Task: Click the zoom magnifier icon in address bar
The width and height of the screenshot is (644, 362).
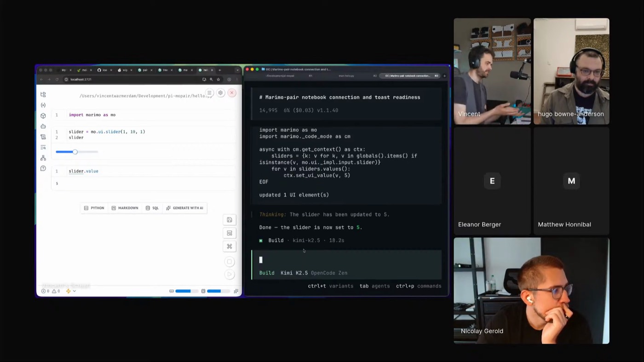Action: click(211, 80)
